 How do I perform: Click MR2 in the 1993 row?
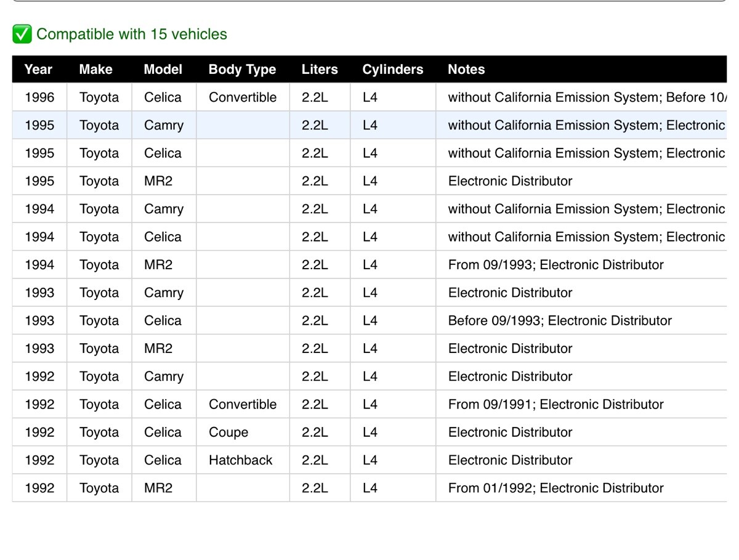[158, 349]
